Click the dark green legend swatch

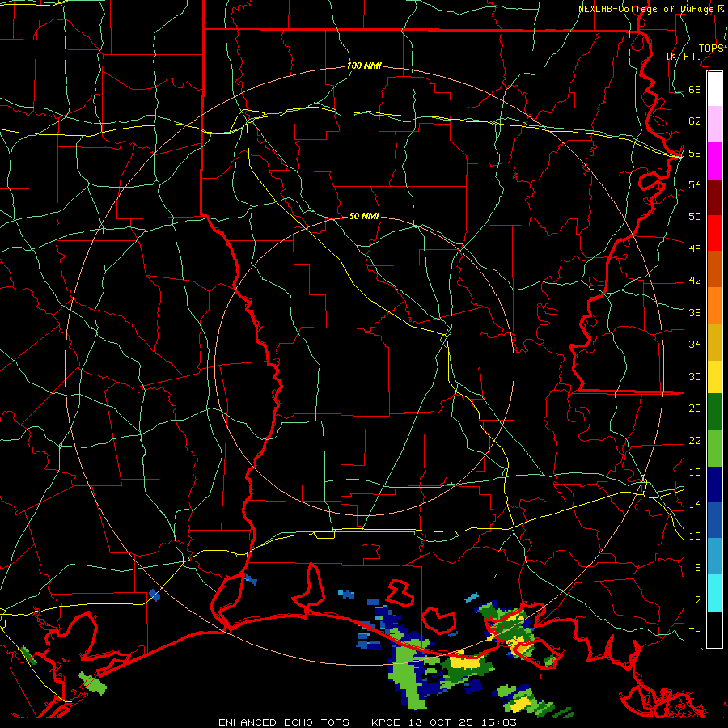pos(714,412)
